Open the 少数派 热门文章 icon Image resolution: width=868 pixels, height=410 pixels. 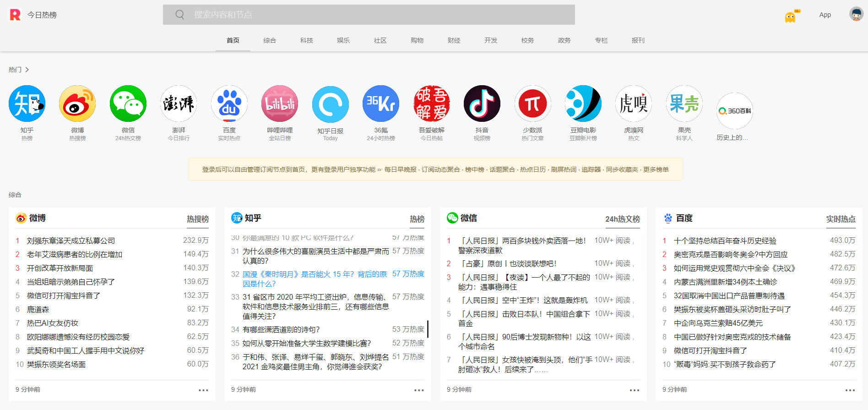(x=532, y=104)
